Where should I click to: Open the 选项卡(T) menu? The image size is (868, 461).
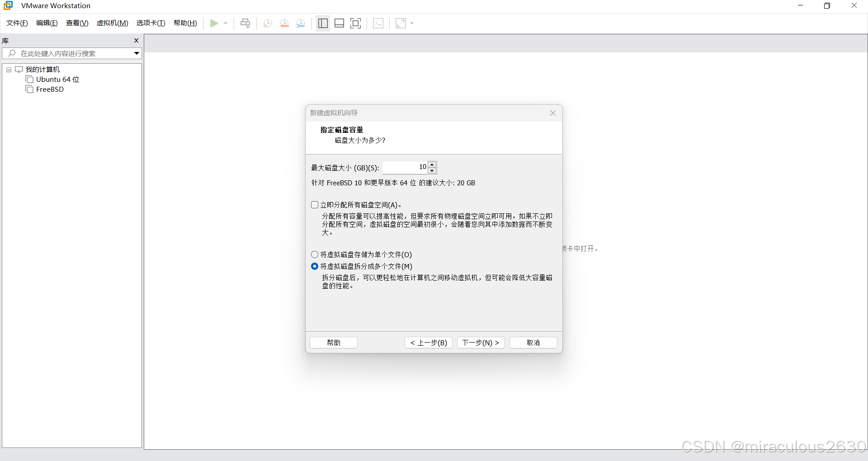tap(151, 23)
